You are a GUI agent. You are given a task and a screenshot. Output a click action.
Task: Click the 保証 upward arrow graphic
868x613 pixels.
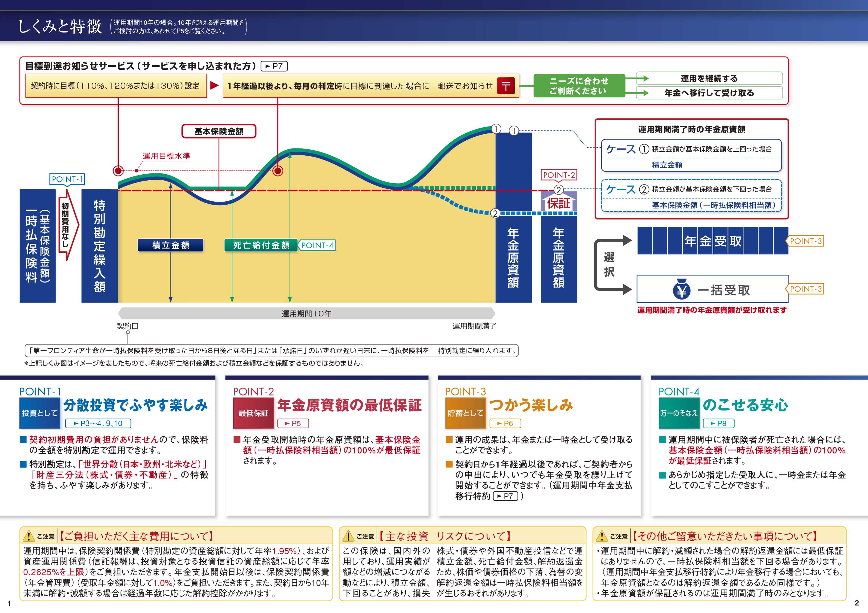tap(559, 201)
